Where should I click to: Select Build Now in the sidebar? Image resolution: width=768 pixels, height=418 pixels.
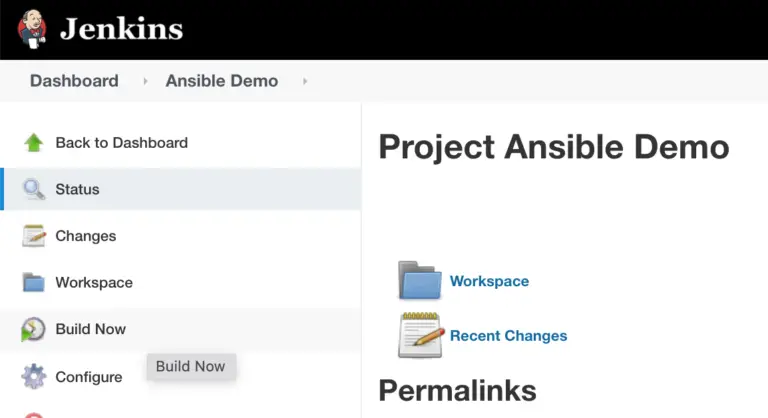tap(181, 329)
